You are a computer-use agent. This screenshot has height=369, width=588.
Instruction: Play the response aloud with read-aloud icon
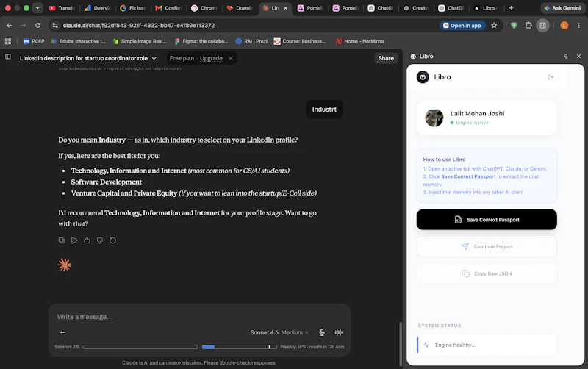click(74, 240)
